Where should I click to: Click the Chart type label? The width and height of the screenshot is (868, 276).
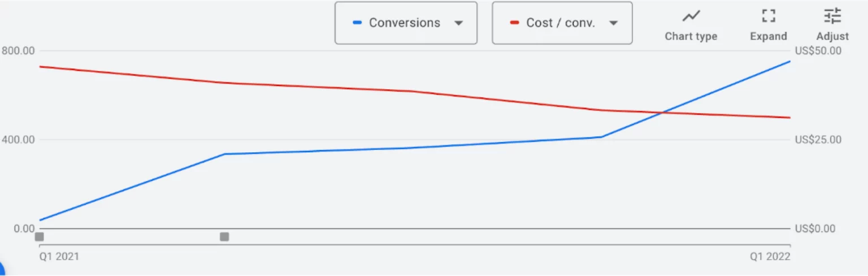tap(691, 36)
